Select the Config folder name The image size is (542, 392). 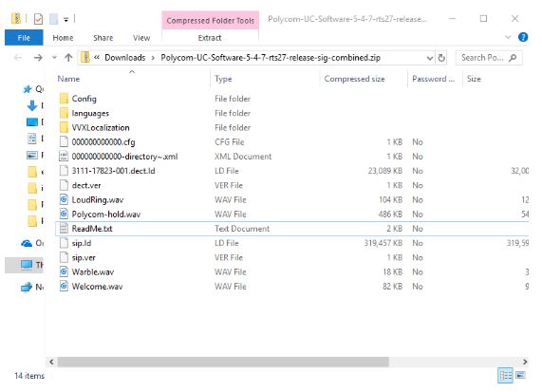coord(84,99)
